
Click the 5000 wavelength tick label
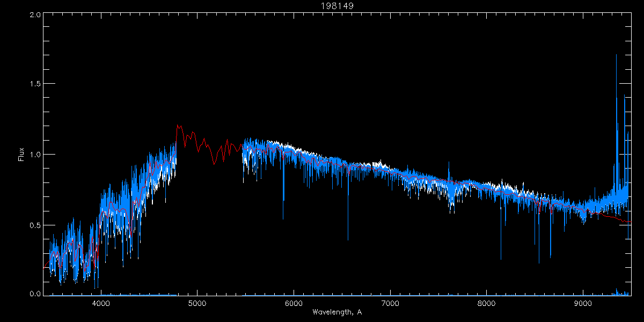tap(197, 303)
